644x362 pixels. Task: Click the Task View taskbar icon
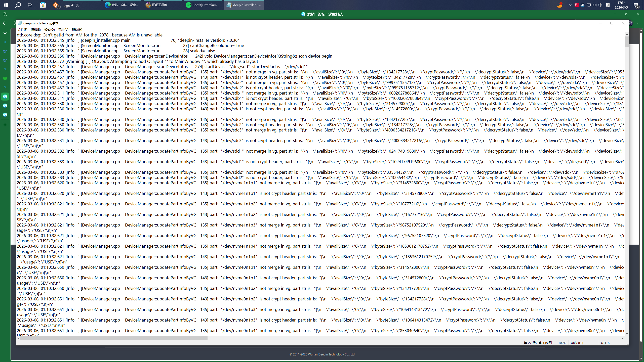tap(30, 5)
